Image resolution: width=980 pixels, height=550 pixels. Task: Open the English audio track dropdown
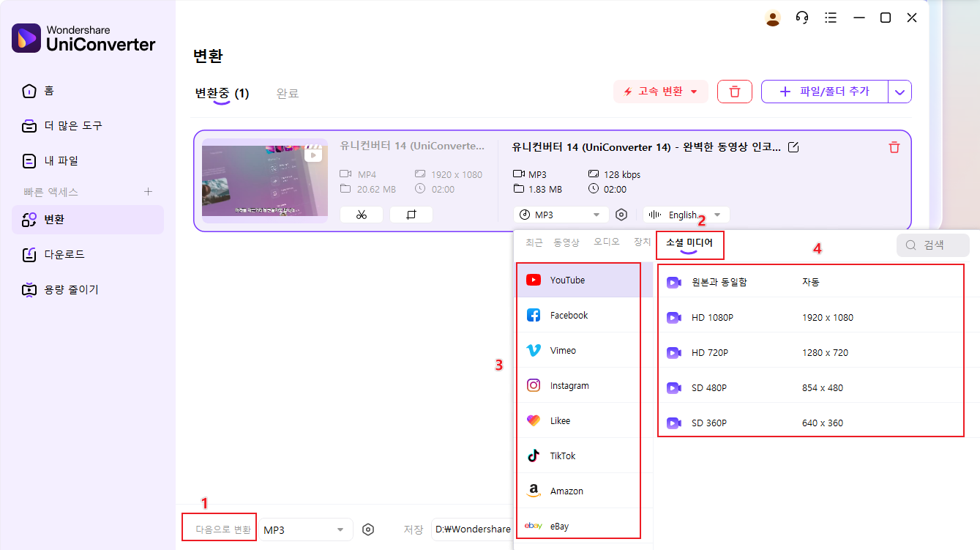tap(686, 215)
